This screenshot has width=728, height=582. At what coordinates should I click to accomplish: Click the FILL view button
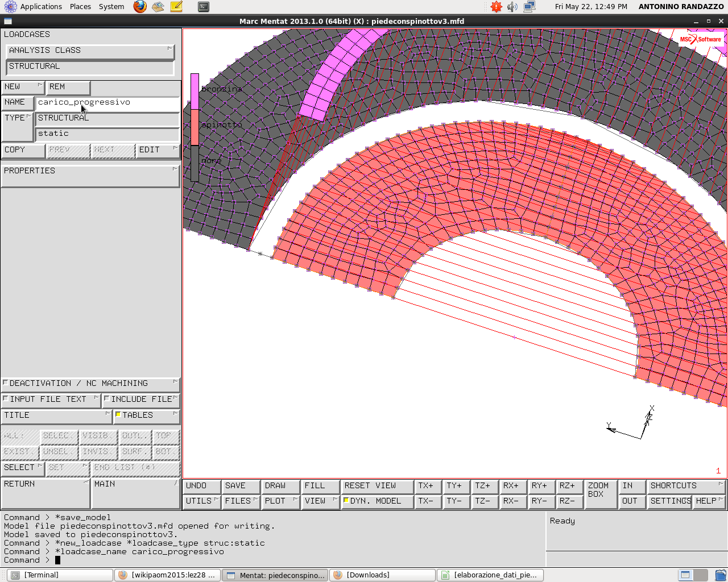[x=320, y=486]
